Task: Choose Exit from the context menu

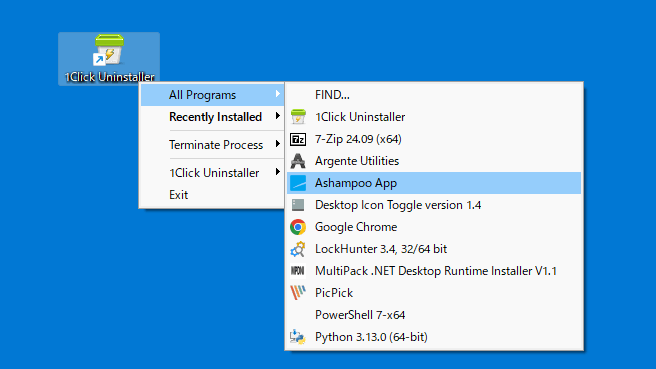Action: [213, 195]
